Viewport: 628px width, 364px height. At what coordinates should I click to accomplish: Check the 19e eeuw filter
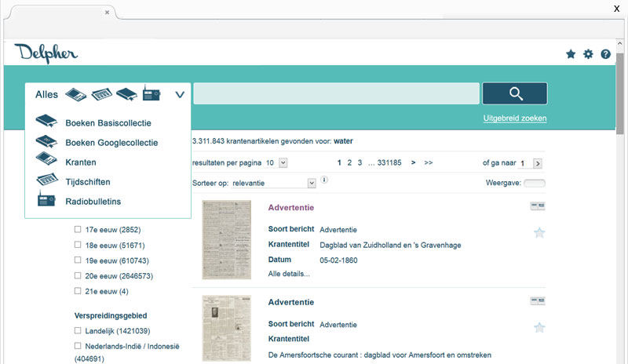coord(78,260)
